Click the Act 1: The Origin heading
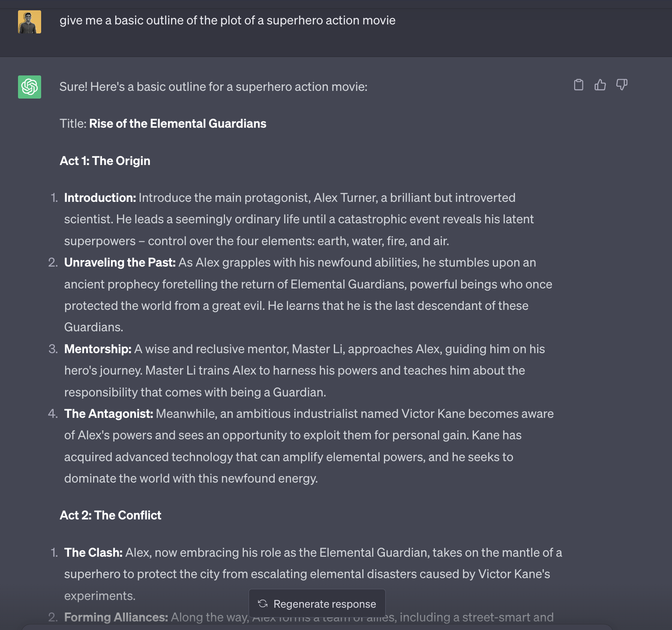 [x=105, y=161]
